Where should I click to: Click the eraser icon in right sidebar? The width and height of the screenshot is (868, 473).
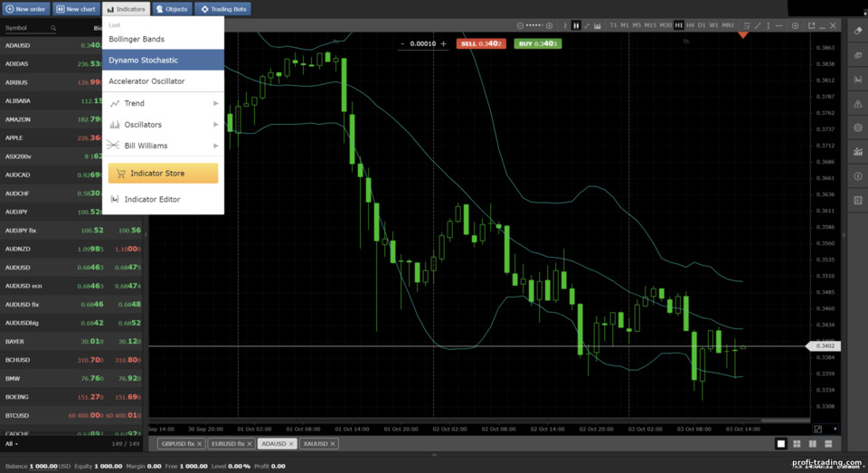(x=858, y=31)
